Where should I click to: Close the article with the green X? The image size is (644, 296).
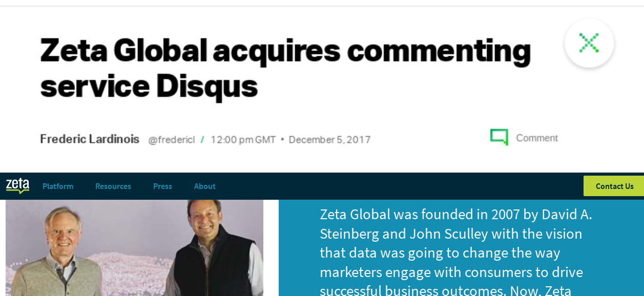point(589,43)
